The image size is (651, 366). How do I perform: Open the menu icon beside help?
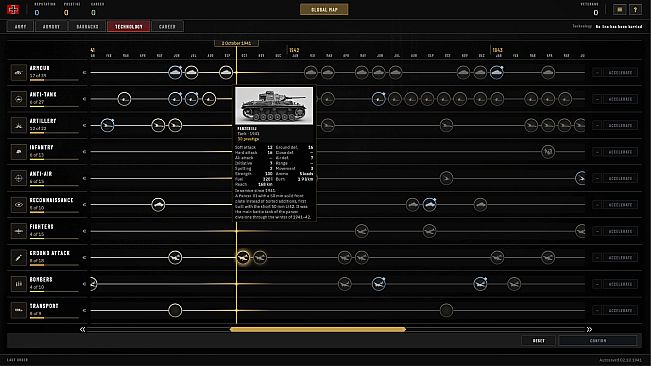point(619,10)
